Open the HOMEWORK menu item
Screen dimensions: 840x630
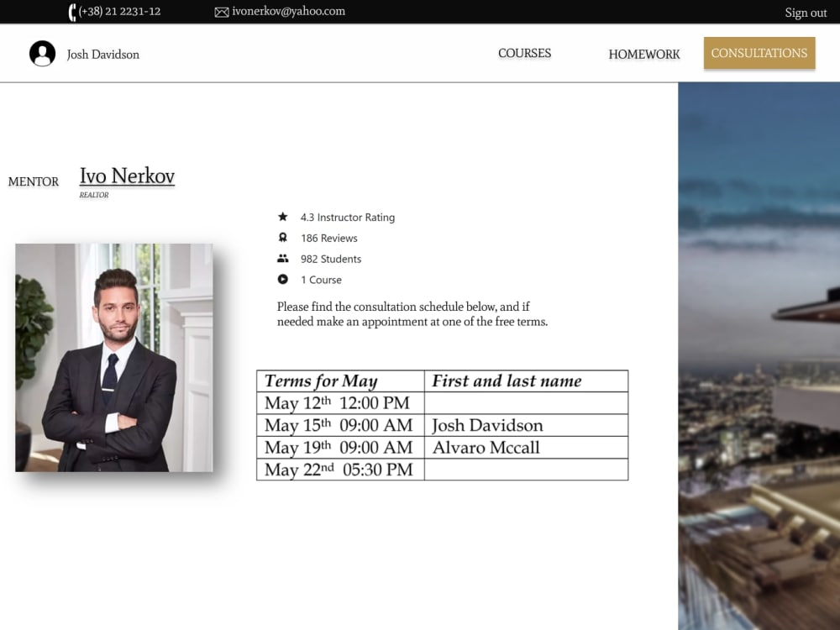(644, 54)
